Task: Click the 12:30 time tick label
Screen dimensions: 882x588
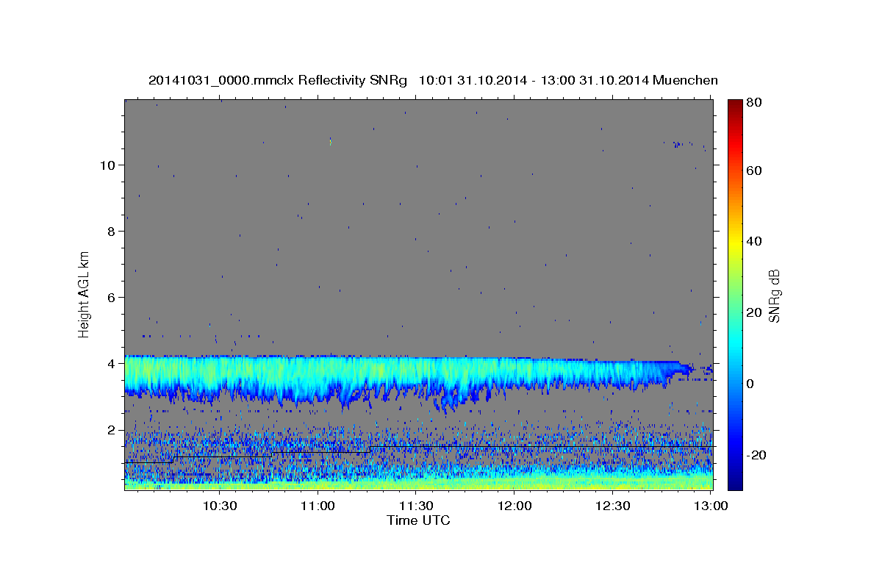Action: (x=612, y=506)
